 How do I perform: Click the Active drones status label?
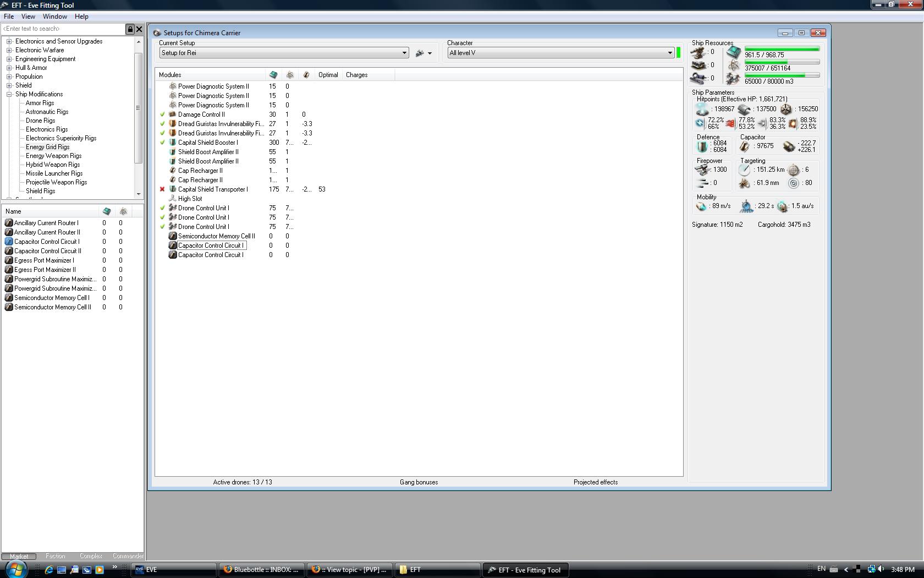[x=243, y=482]
